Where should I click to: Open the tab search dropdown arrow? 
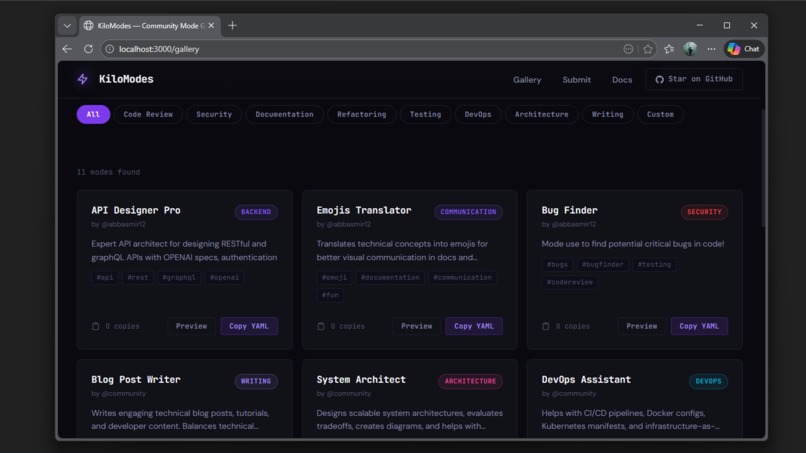click(x=67, y=25)
